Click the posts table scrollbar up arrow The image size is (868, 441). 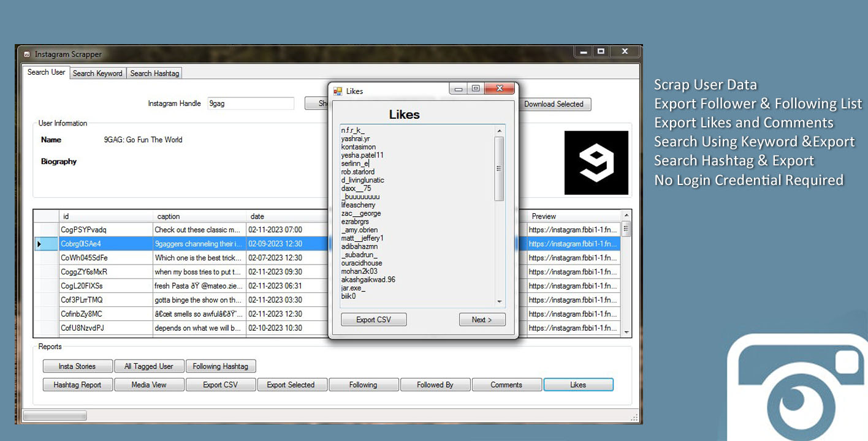[x=626, y=215]
